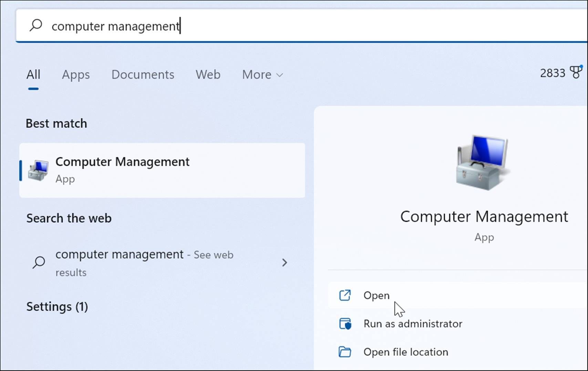Select the Computer Management Best match entry
Image resolution: width=588 pixels, height=371 pixels.
[162, 170]
